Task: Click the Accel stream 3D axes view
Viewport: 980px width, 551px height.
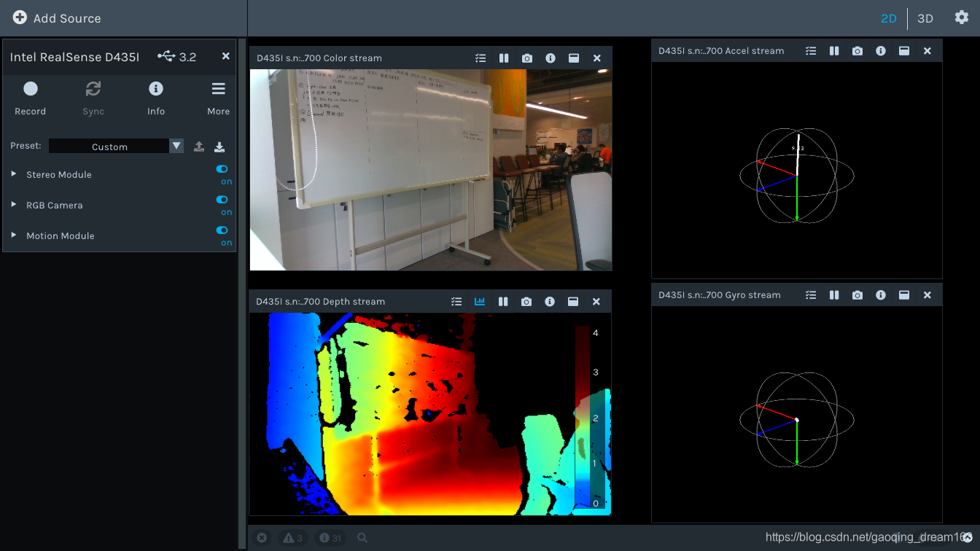Action: [797, 170]
